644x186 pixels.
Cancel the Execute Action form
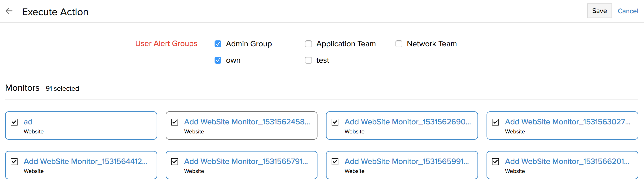coord(628,11)
